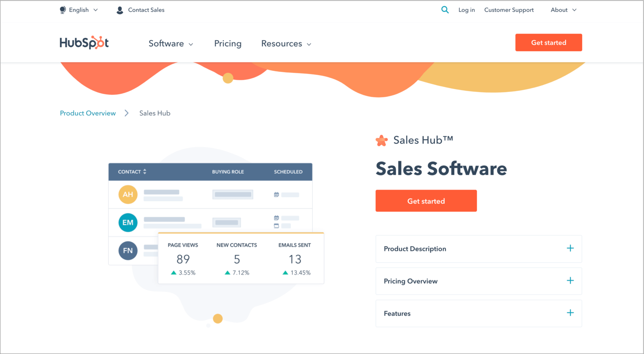This screenshot has height=354, width=644.
Task: Click the Product Overview breadcrumb link
Action: coord(88,113)
